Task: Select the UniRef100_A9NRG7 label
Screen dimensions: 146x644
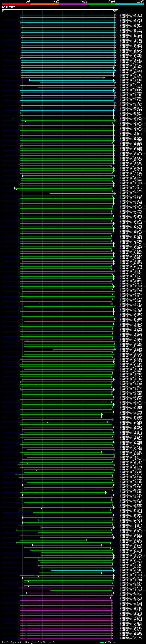Action: (x=131, y=67)
